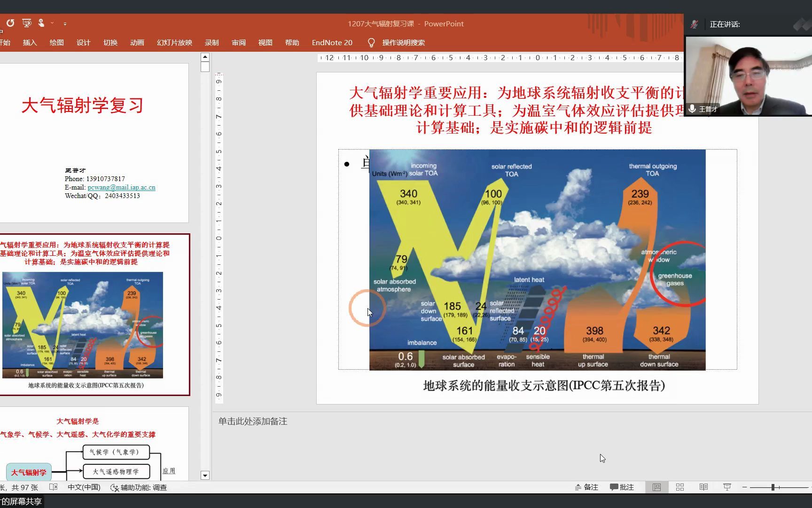Open the EndNote 20 tab
This screenshot has height=508, width=812.
point(332,42)
